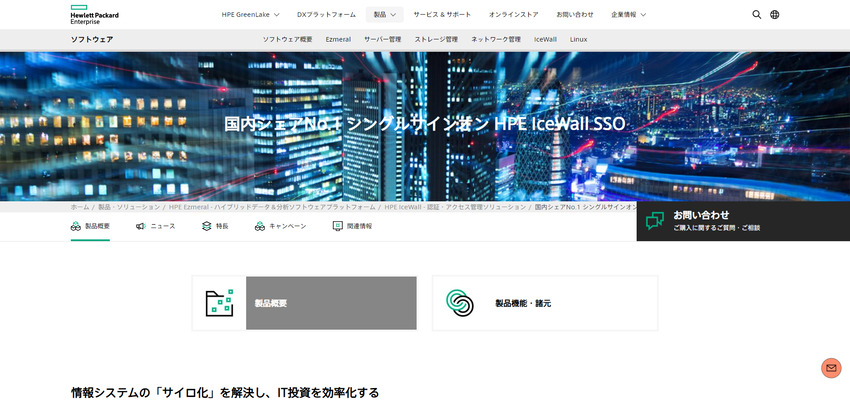This screenshot has height=400, width=850.
Task: Expand the HPE GreenLake menu chevron
Action: pyautogui.click(x=276, y=15)
